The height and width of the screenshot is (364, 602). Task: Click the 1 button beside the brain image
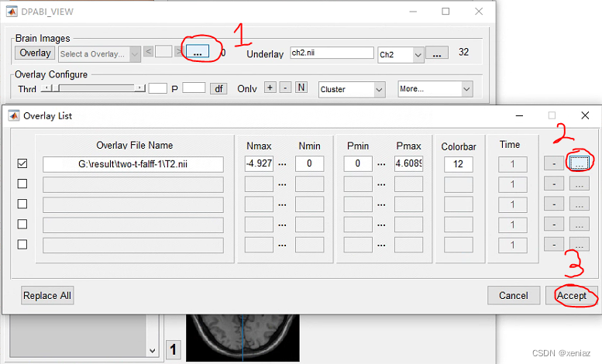tap(173, 349)
